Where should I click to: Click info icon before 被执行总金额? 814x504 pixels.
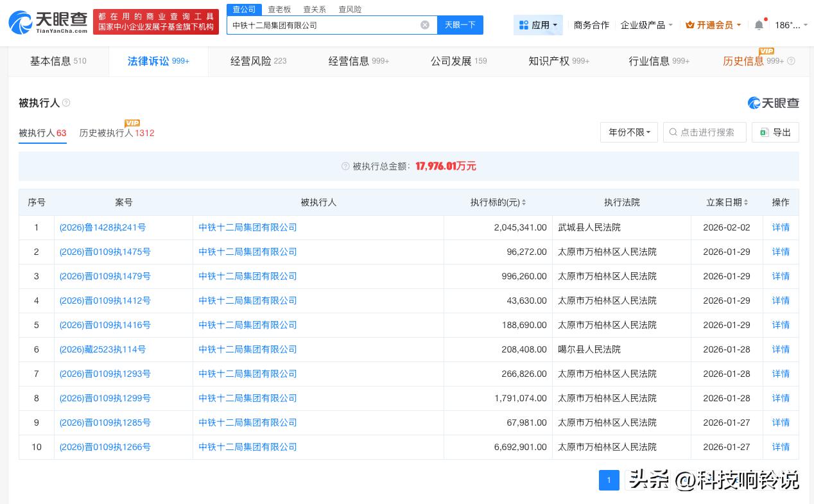pos(345,166)
